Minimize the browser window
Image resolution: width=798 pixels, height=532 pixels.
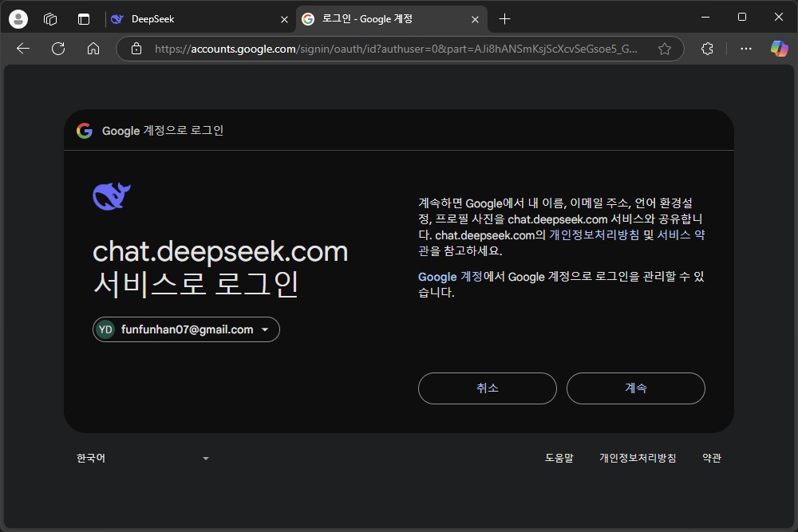[705, 18]
